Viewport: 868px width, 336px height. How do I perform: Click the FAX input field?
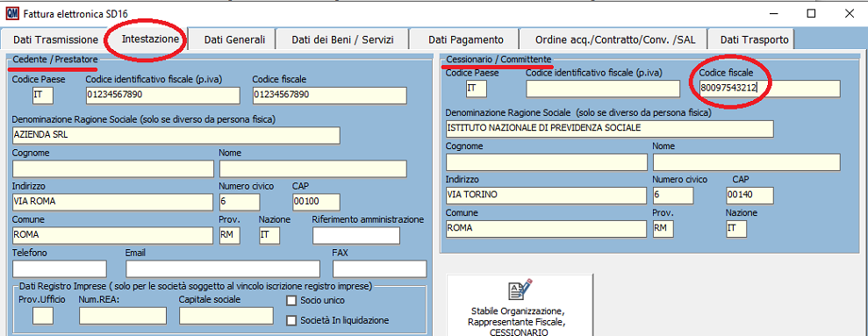point(380,268)
